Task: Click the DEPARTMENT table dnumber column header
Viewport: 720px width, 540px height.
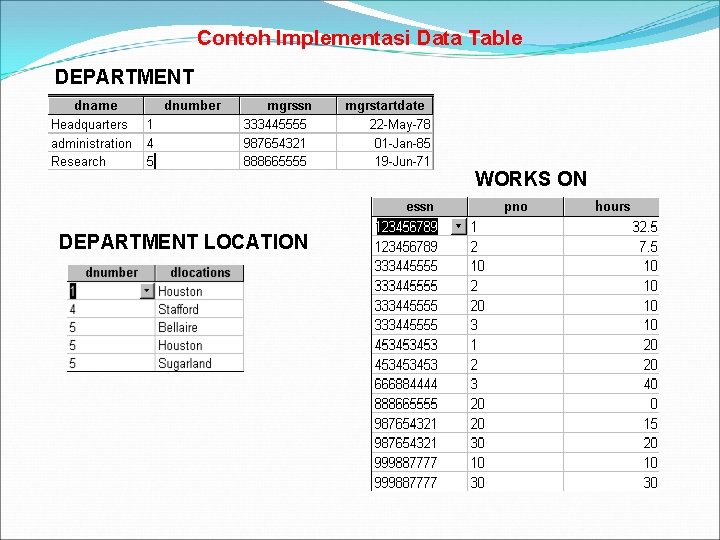Action: [192, 105]
